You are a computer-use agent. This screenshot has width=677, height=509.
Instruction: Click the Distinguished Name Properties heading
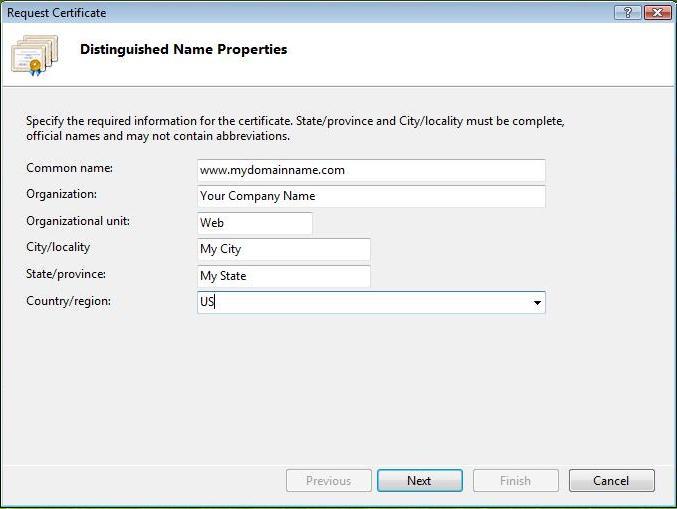[183, 49]
